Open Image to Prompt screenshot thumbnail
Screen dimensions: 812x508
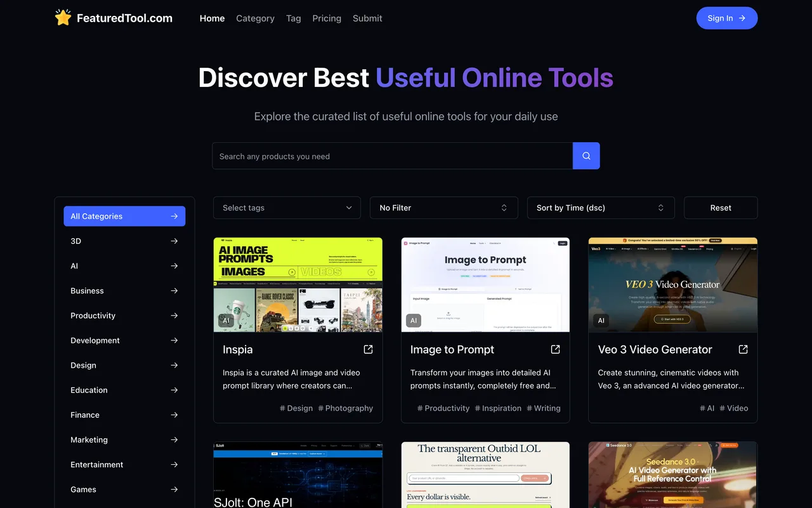pyautogui.click(x=485, y=284)
